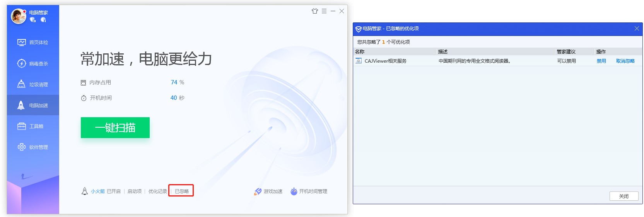Click the 小火箭 link
The width and height of the screenshot is (644, 217).
(98, 191)
